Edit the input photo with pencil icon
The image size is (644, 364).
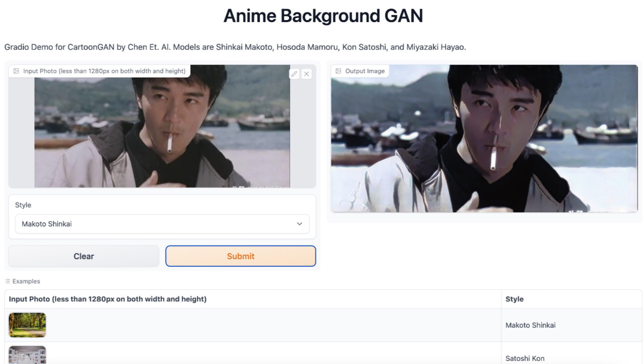coord(294,74)
